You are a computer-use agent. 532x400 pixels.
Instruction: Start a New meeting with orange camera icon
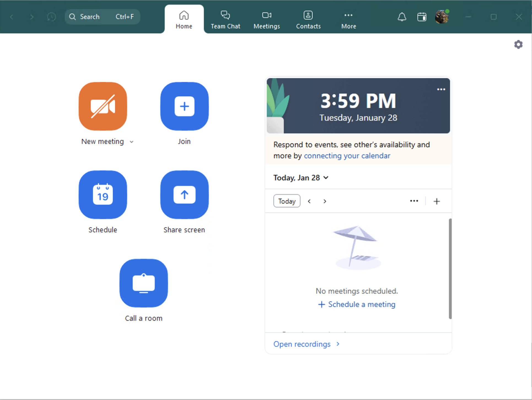click(x=103, y=106)
